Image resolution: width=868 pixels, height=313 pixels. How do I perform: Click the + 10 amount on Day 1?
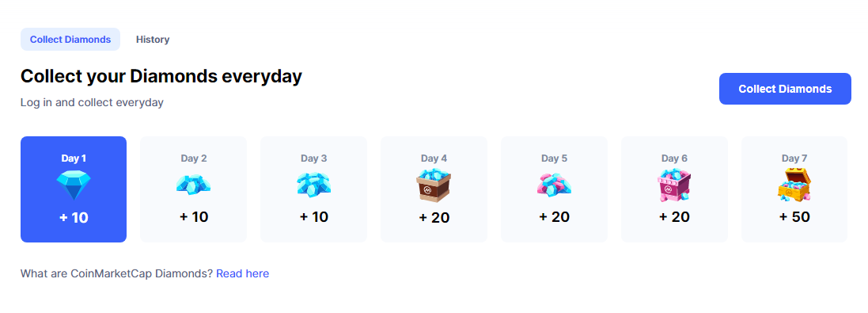74,218
